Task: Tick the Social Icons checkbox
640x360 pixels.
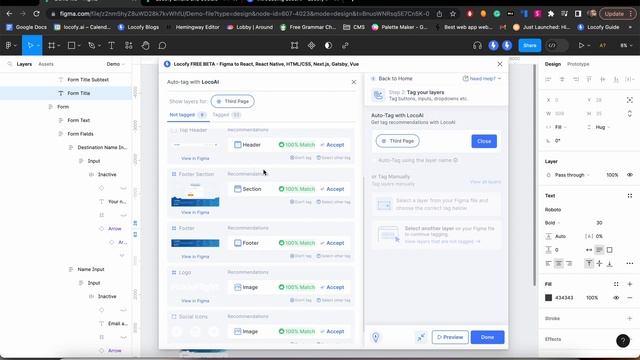Action: (x=174, y=317)
